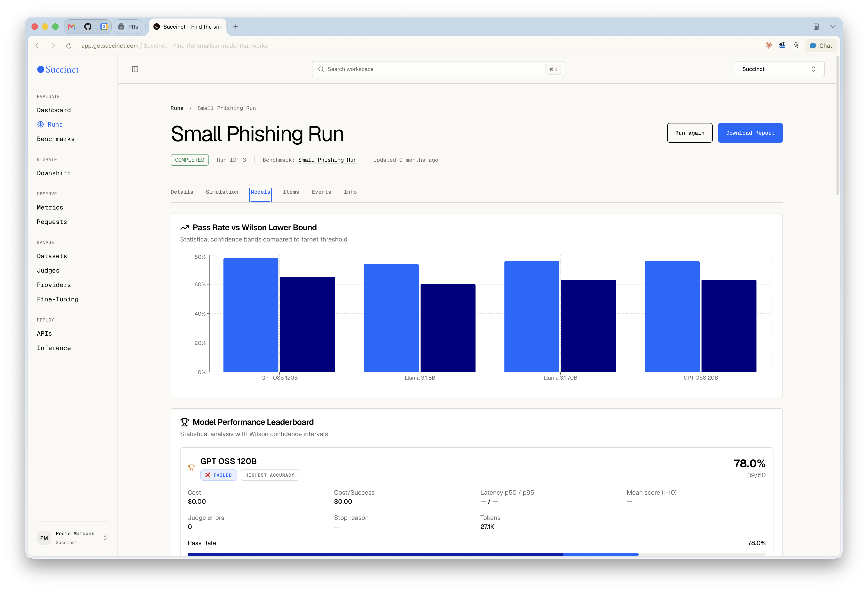Open APIs under Deploy
868x592 pixels.
[44, 334]
